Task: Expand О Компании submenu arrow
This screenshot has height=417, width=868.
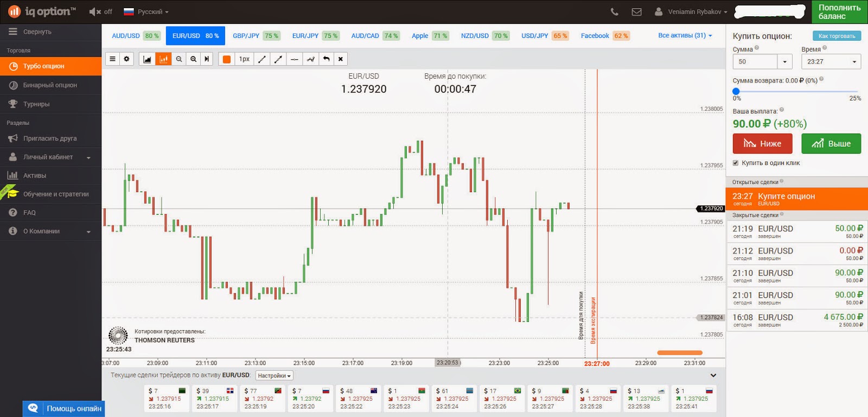Action: pos(88,232)
